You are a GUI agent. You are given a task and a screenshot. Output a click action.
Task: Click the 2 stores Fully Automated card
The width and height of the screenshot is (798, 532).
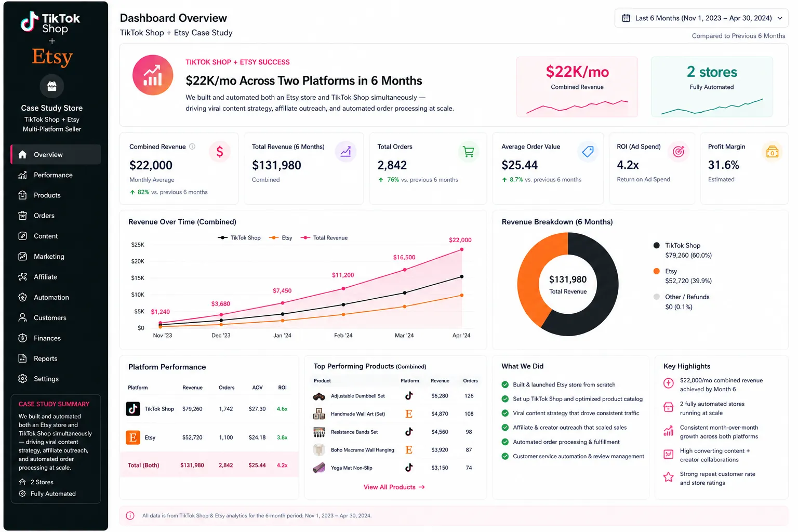712,87
